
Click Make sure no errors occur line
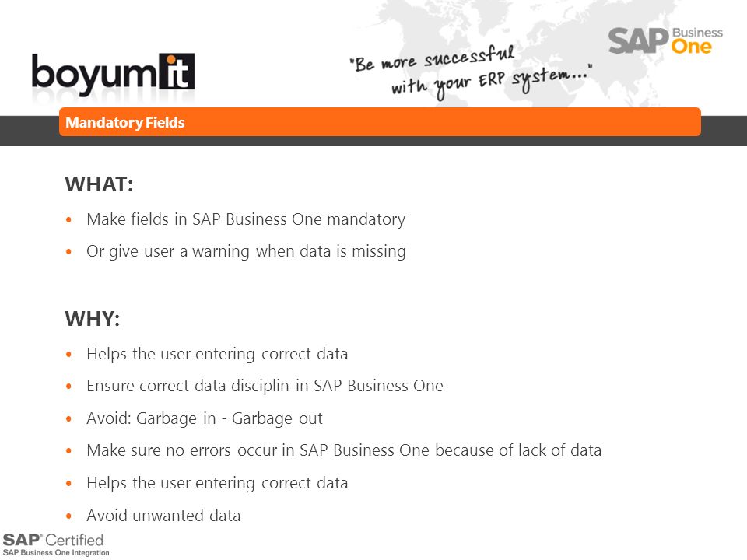(344, 450)
